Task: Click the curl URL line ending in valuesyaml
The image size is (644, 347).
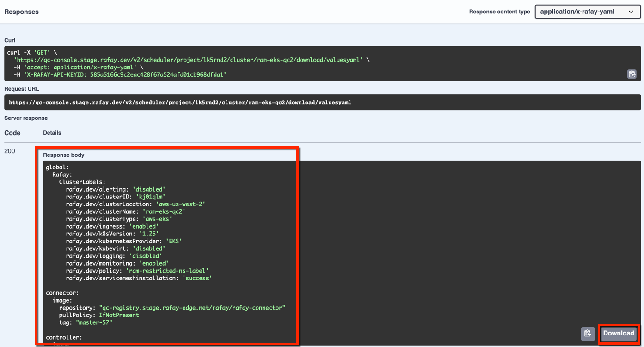Action: [192, 60]
